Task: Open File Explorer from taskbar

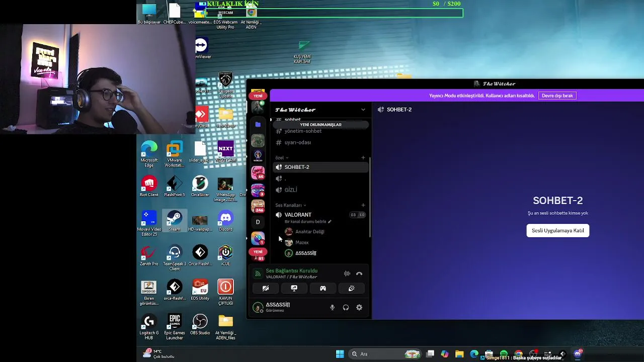Action: [x=459, y=354]
